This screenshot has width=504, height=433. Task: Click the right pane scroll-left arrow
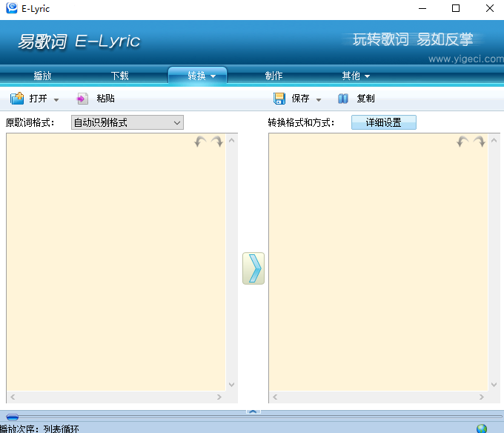tap(275, 397)
